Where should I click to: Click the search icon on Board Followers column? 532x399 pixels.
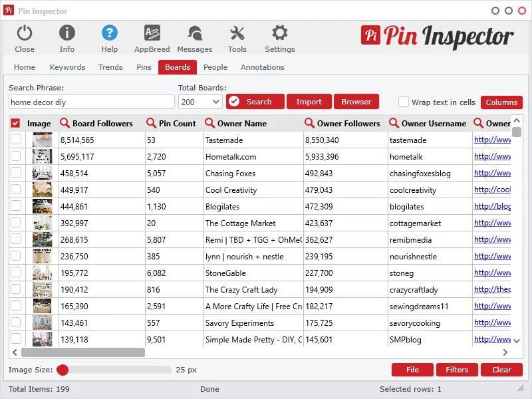(x=65, y=123)
